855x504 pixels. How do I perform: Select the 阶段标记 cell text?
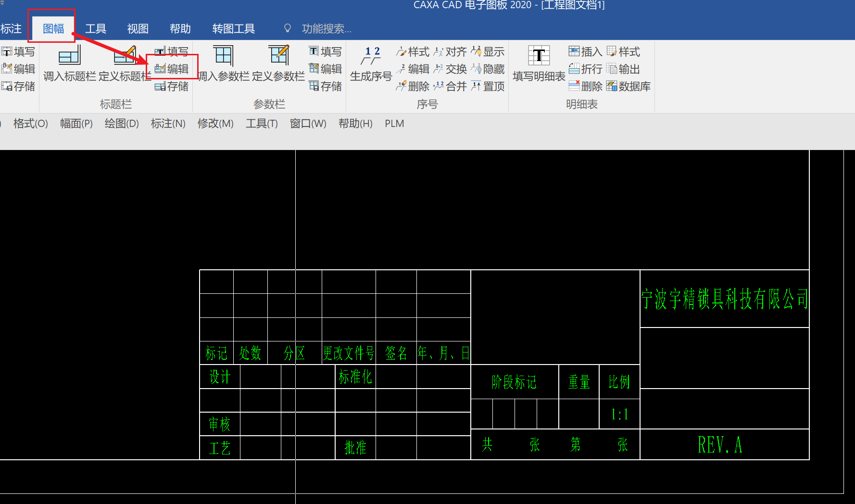(x=514, y=382)
